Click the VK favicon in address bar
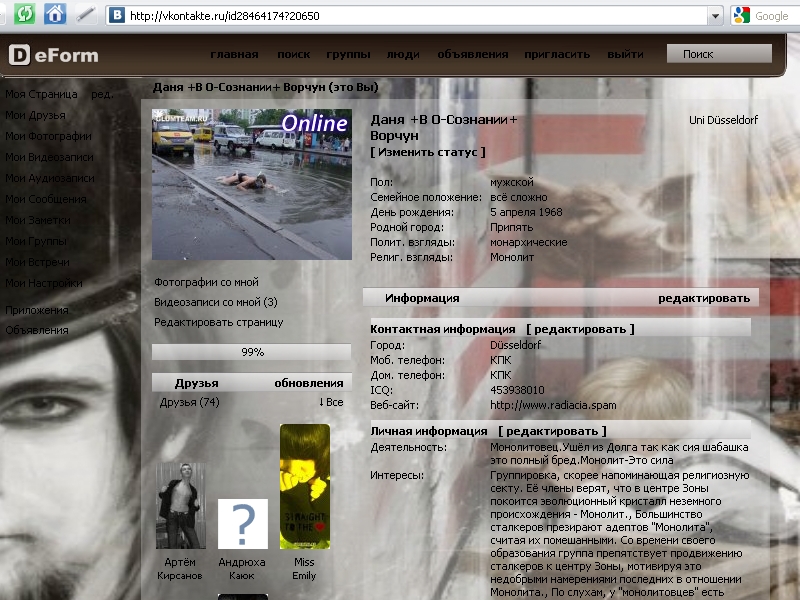Screen dimensions: 800x600 (x=118, y=16)
